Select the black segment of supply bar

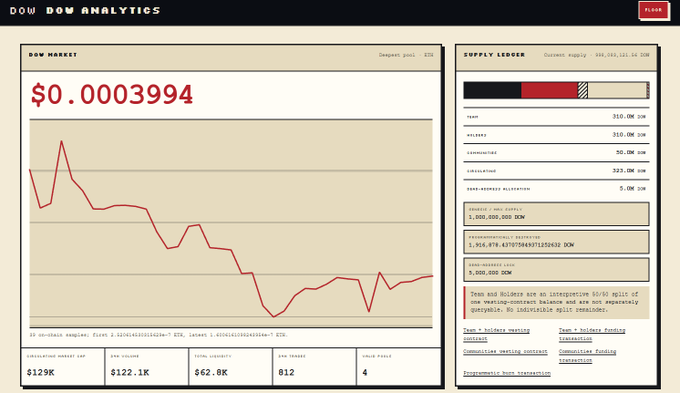click(492, 90)
